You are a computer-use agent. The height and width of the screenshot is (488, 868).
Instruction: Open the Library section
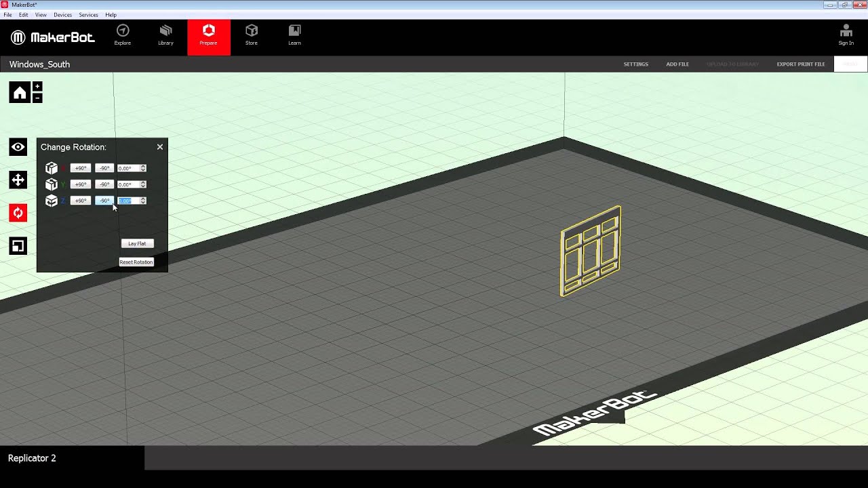165,35
